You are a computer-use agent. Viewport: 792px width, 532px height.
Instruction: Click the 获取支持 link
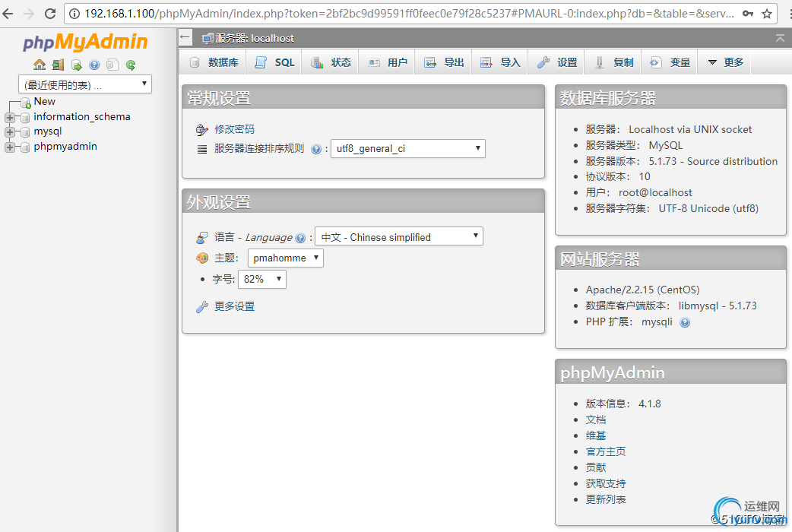point(606,483)
